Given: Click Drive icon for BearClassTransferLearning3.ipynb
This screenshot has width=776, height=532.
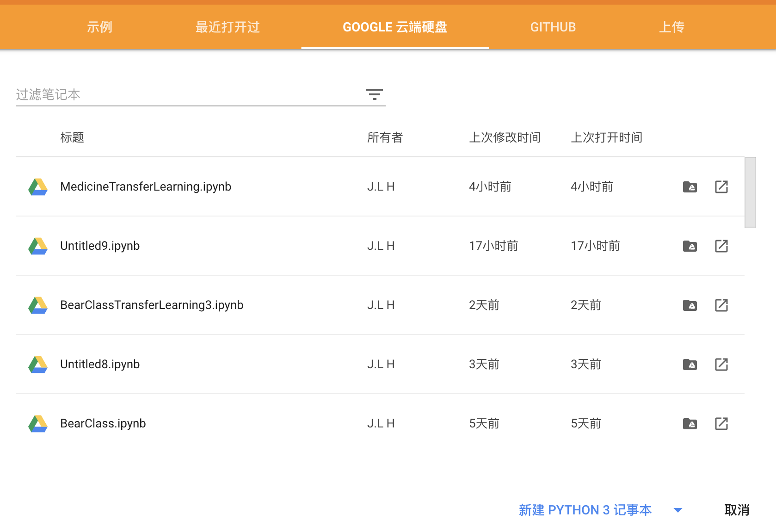Looking at the screenshot, I should click(38, 305).
